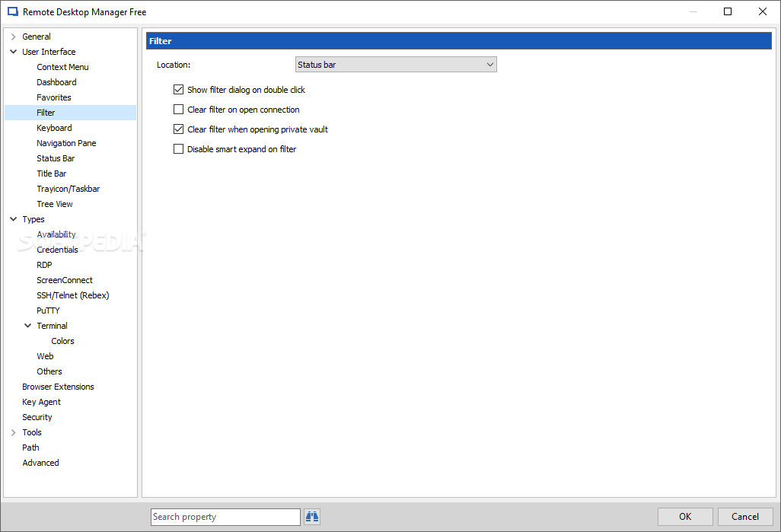
Task: Open Terminal Colors settings
Action: click(62, 341)
